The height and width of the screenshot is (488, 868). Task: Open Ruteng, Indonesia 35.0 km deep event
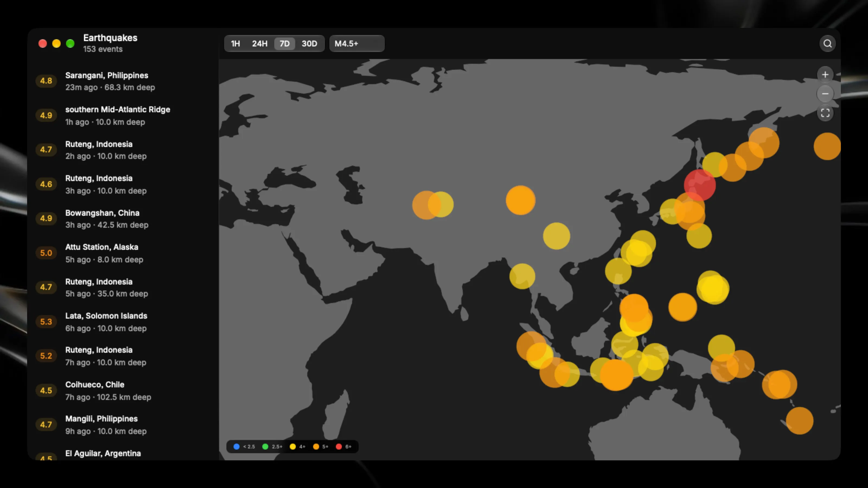click(x=123, y=287)
